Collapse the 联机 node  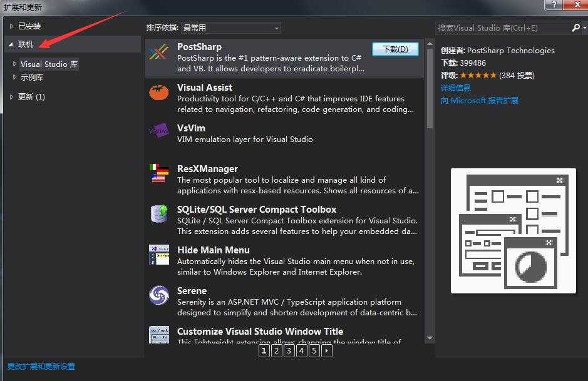11,44
